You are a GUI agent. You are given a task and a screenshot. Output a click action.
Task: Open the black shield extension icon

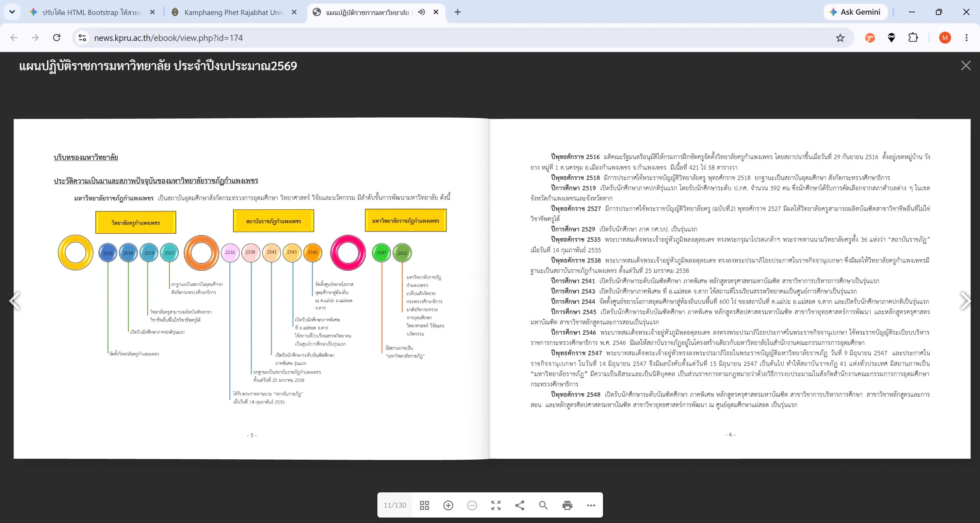pos(892,38)
